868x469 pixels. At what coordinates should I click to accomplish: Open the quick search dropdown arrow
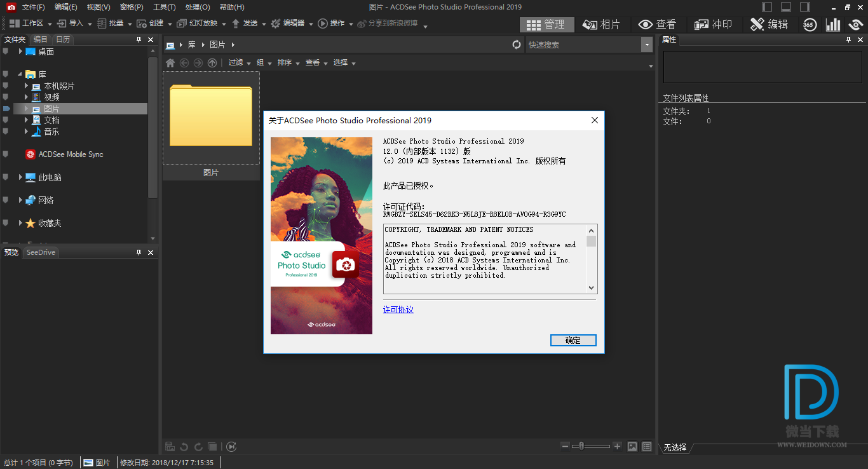tap(647, 44)
